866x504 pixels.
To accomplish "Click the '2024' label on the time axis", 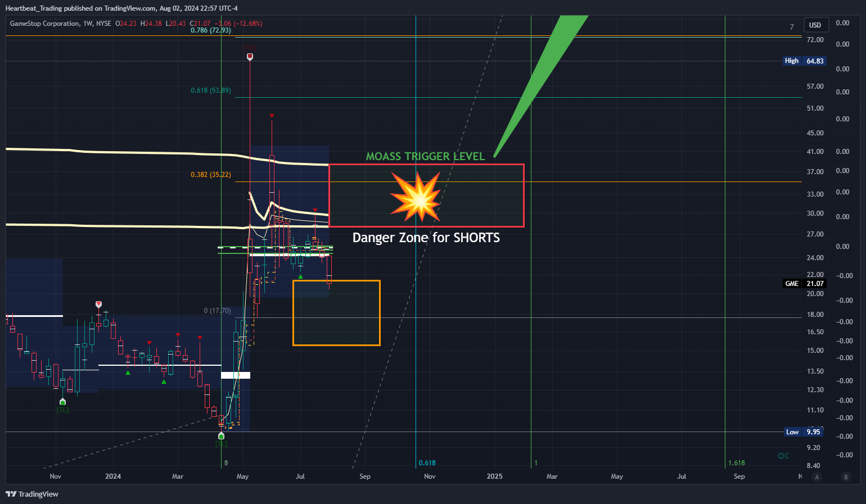I will click(113, 476).
